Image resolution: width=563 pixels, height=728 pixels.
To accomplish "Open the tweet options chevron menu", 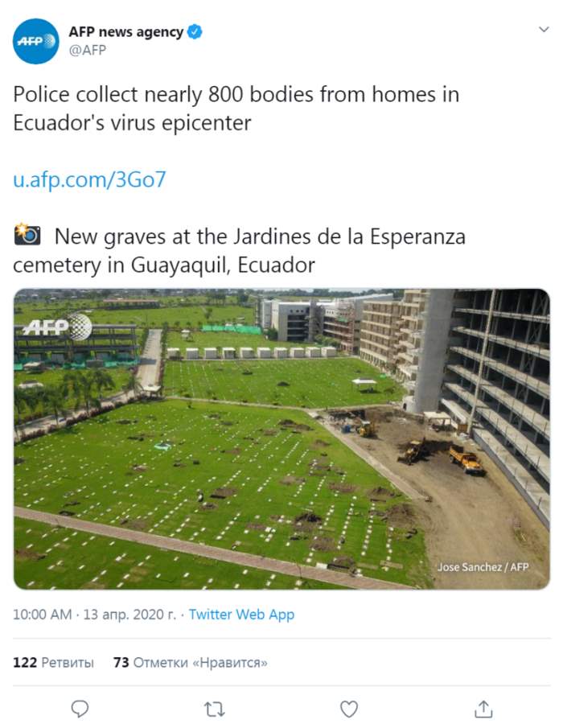I will tap(544, 30).
